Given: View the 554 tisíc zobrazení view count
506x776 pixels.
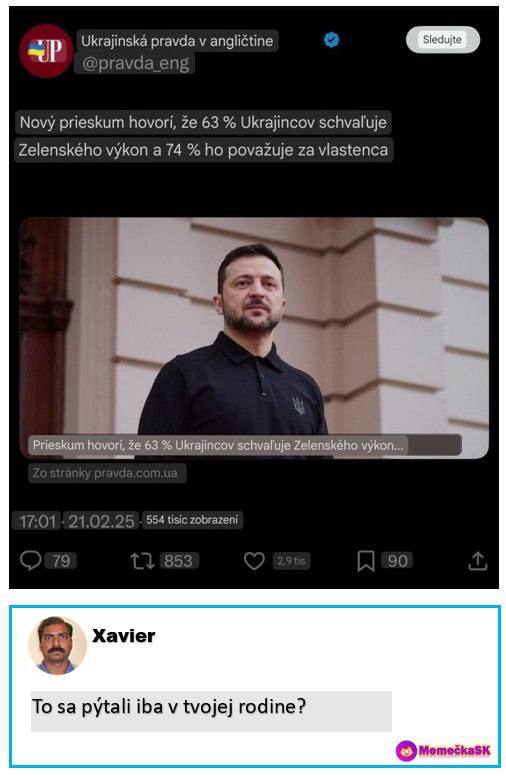Looking at the screenshot, I should (x=192, y=520).
